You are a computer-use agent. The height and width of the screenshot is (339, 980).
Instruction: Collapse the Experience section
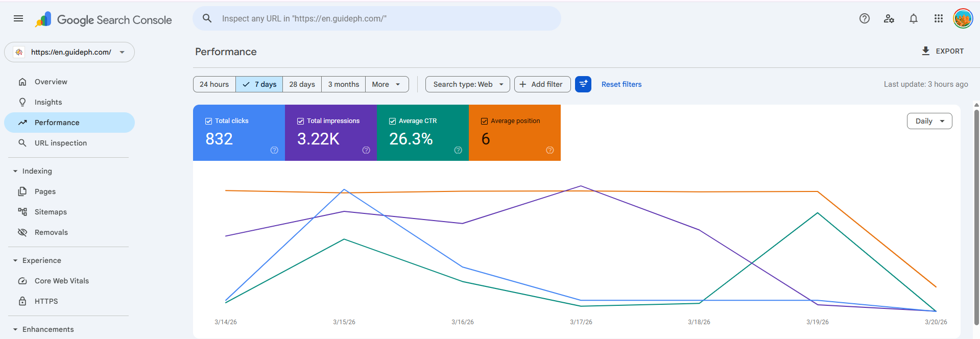tap(15, 260)
